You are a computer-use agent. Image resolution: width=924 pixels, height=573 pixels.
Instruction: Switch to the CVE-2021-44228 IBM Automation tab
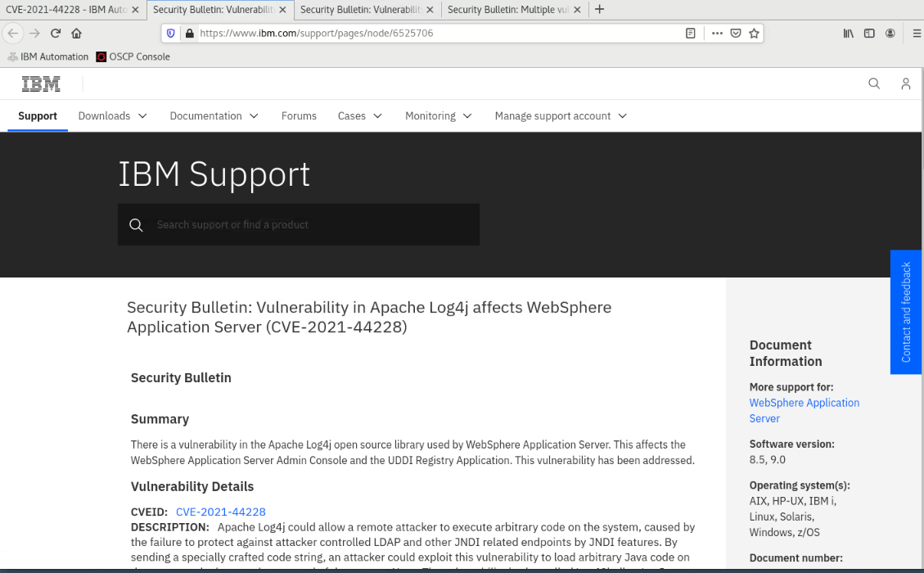click(x=65, y=10)
